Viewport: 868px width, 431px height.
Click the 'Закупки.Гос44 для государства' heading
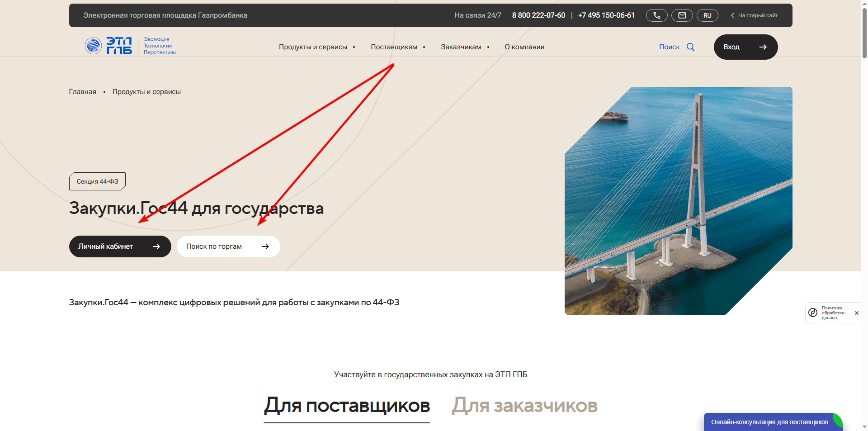coord(196,208)
